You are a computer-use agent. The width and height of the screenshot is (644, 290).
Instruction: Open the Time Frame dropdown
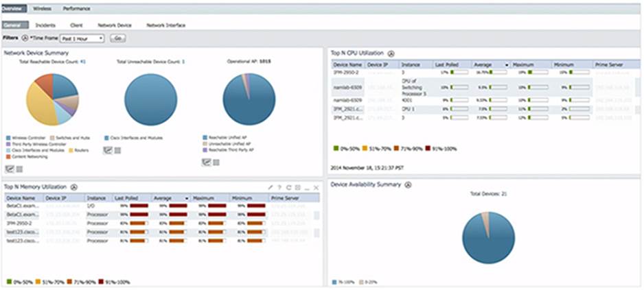[82, 38]
